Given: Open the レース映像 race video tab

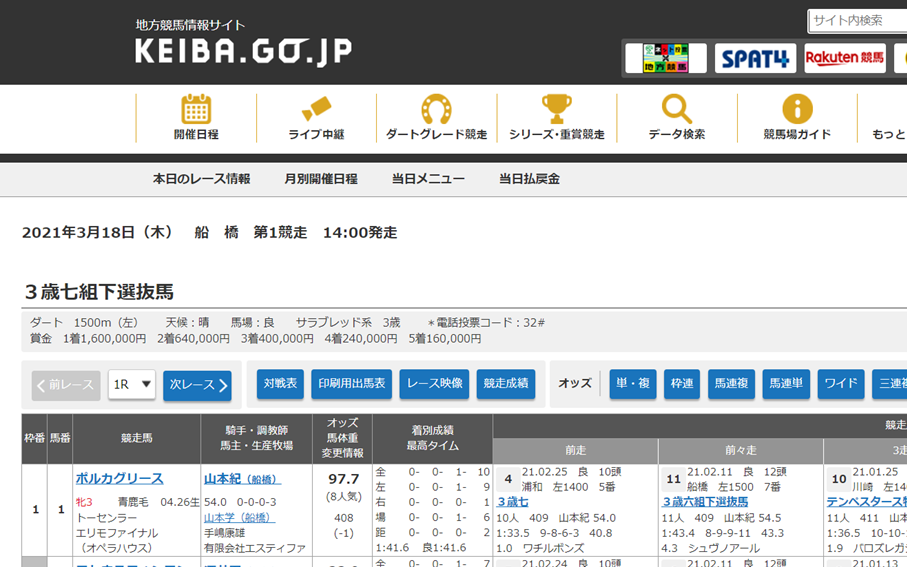Looking at the screenshot, I should [434, 384].
